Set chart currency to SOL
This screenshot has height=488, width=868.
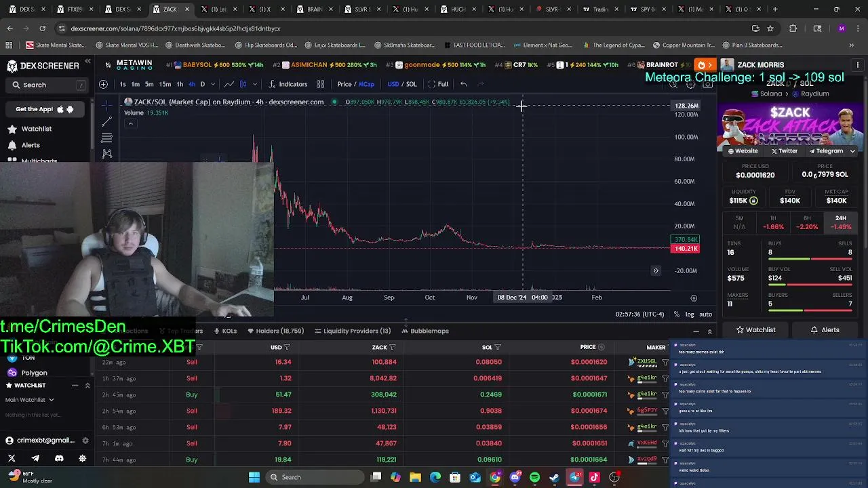click(x=411, y=84)
